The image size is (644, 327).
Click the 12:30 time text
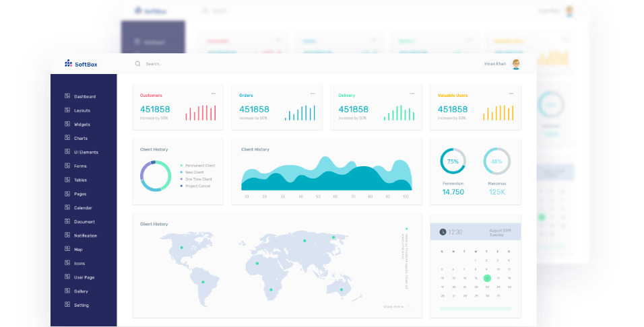tap(455, 232)
